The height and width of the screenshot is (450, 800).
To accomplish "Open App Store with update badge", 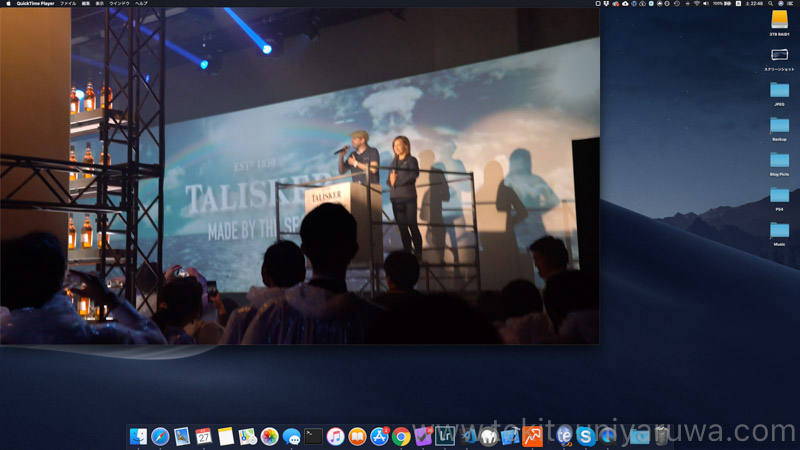I will (x=379, y=436).
